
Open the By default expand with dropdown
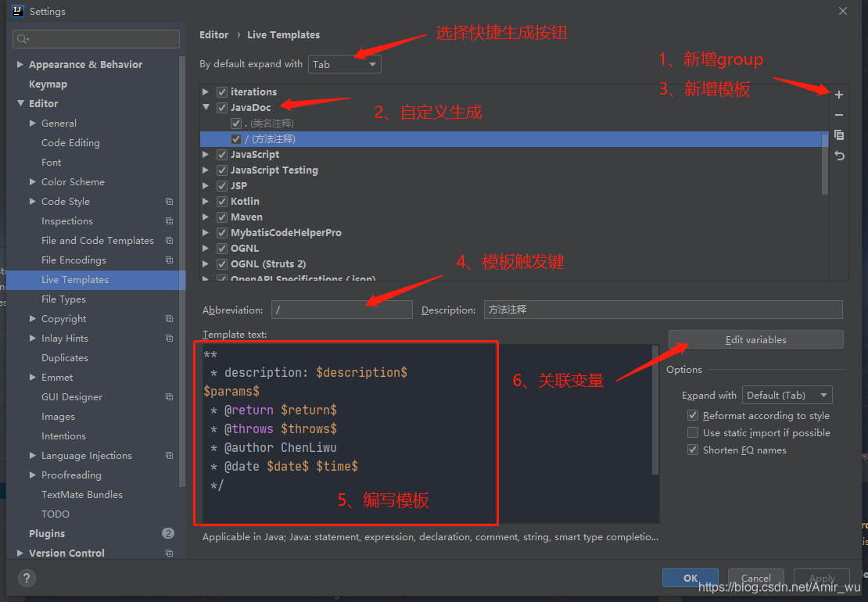point(344,64)
